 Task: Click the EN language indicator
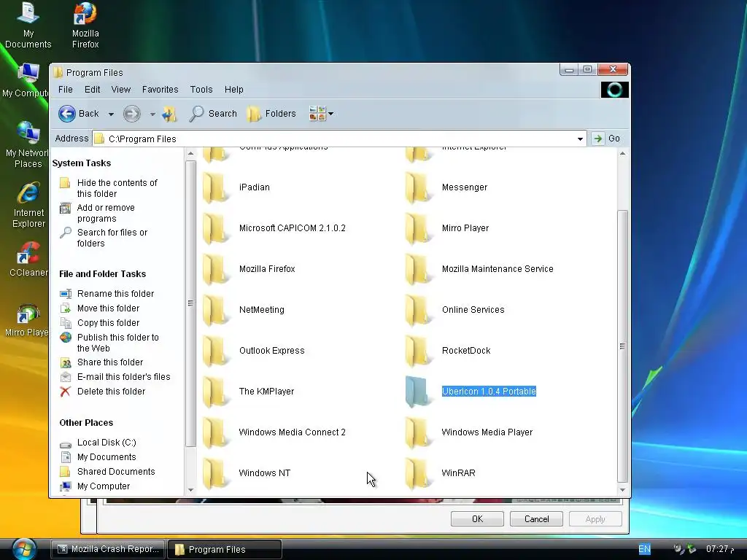pyautogui.click(x=644, y=549)
